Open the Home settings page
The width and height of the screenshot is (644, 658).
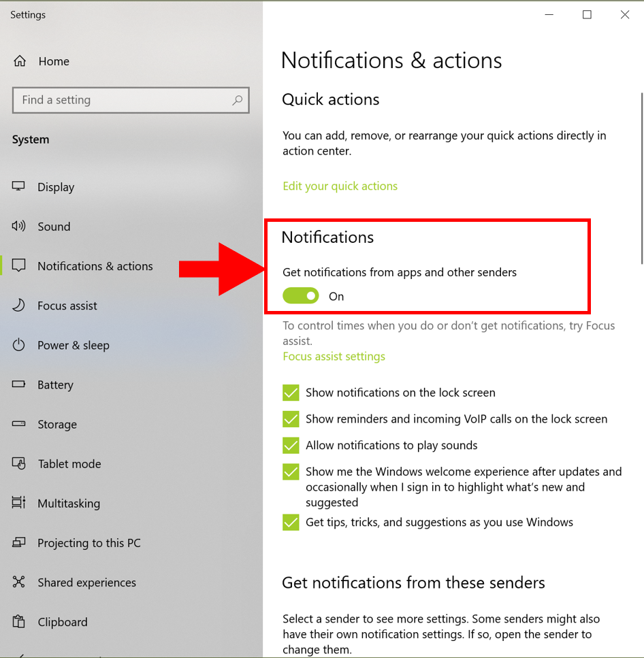tap(54, 61)
